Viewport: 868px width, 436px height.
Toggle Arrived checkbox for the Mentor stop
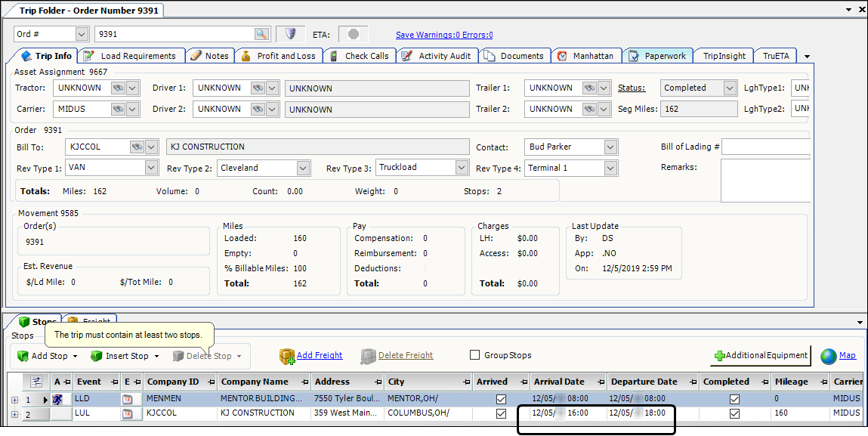[x=501, y=398]
